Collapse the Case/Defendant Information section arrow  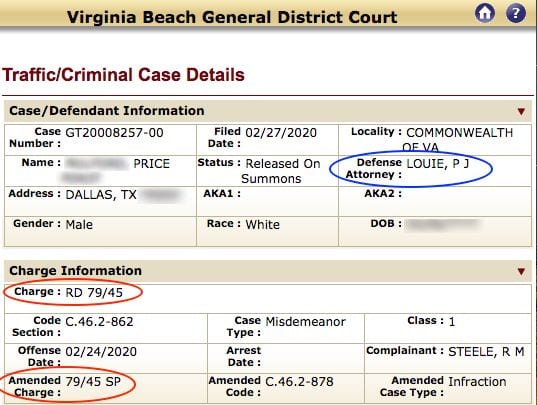tap(521, 111)
